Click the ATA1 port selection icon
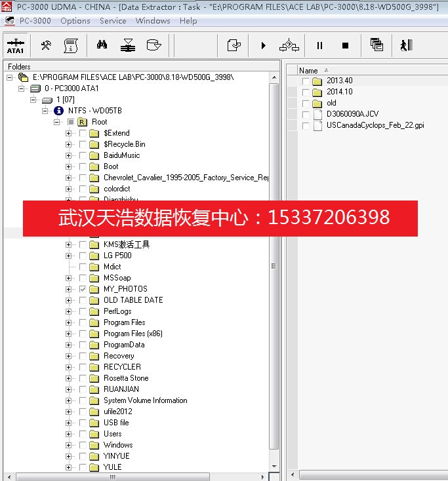448x481 pixels. pyautogui.click(x=15, y=45)
